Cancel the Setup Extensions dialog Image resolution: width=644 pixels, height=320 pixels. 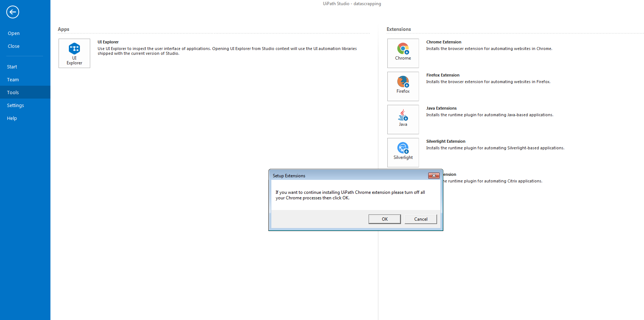(421, 219)
